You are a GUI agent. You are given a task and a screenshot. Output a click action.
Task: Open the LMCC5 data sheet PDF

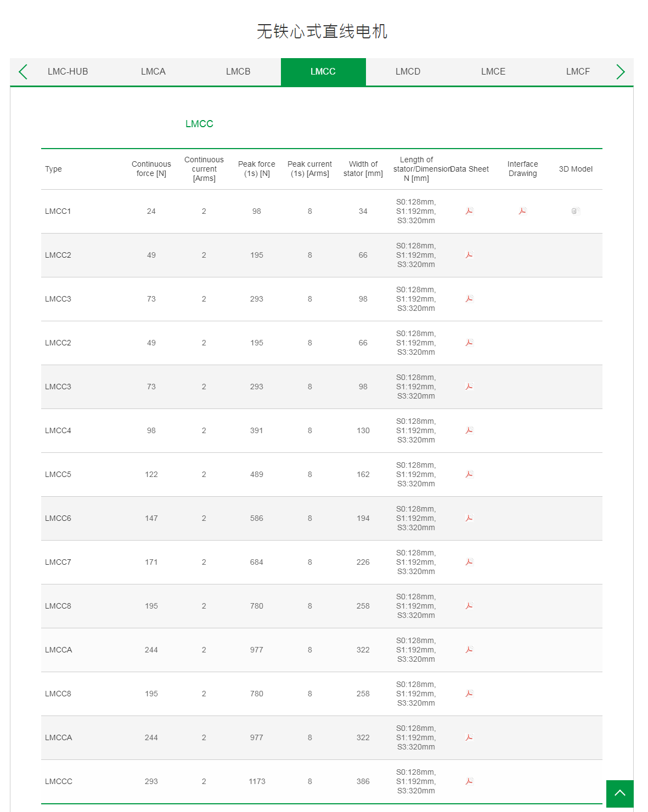pos(469,474)
